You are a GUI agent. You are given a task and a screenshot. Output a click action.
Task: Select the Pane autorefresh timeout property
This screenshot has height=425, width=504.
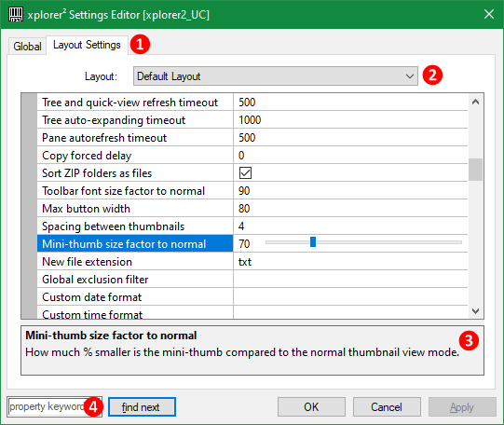pos(135,138)
